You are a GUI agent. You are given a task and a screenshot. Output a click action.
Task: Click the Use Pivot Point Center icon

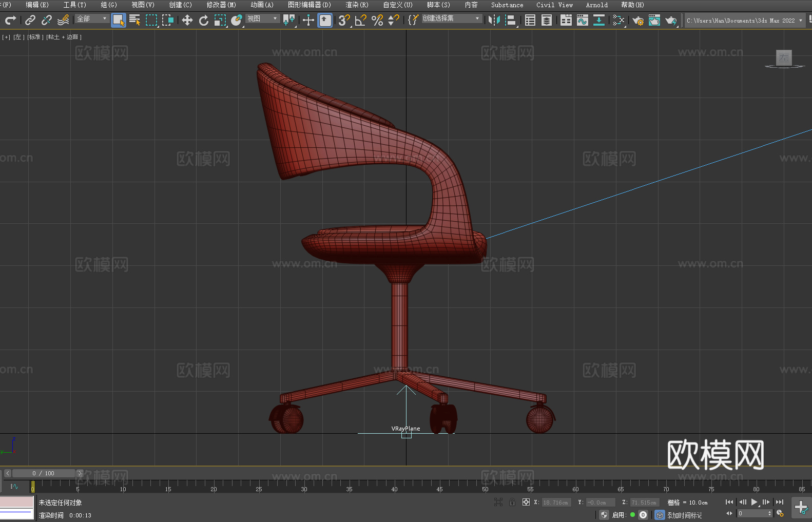click(x=289, y=20)
